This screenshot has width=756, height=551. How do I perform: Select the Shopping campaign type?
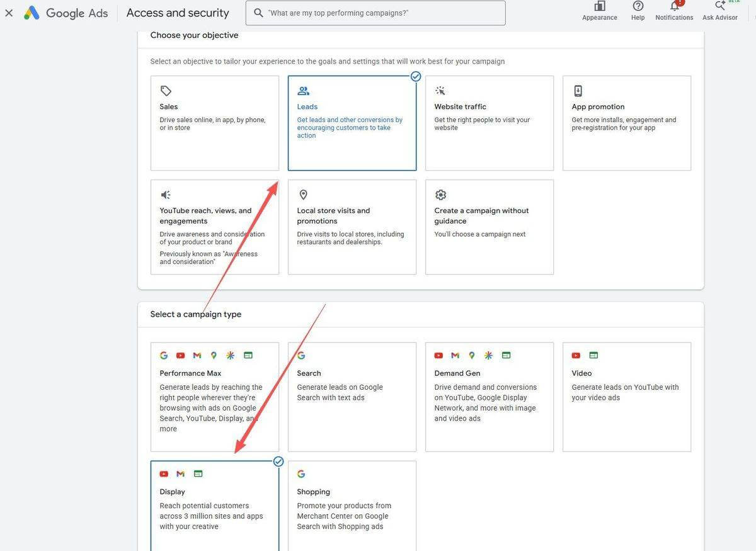[352, 506]
